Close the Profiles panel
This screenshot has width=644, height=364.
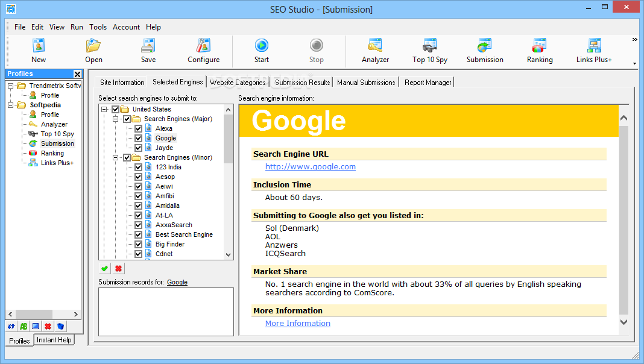pos(77,74)
